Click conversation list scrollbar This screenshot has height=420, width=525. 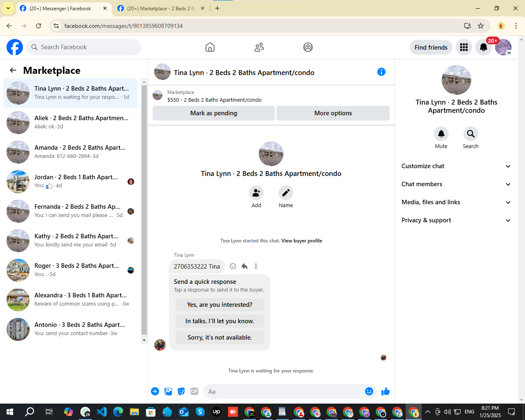(x=144, y=210)
